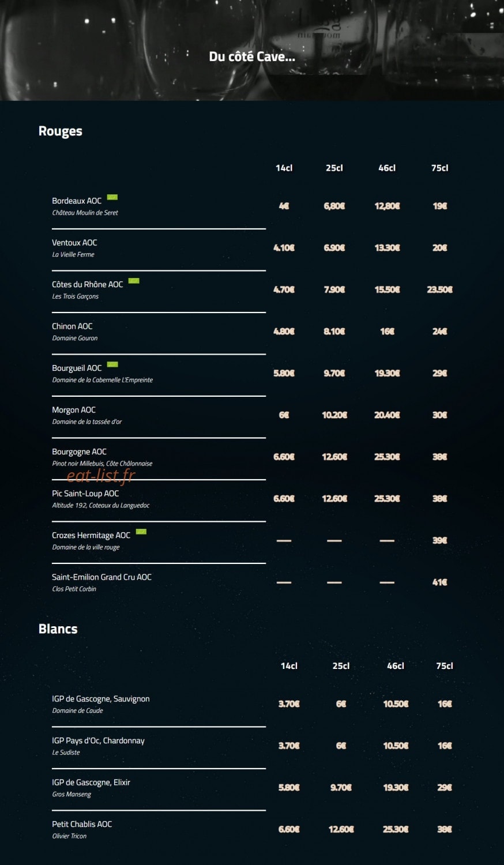Image resolution: width=504 pixels, height=865 pixels.
Task: Click the eat-list.fr watermark
Action: (101, 476)
